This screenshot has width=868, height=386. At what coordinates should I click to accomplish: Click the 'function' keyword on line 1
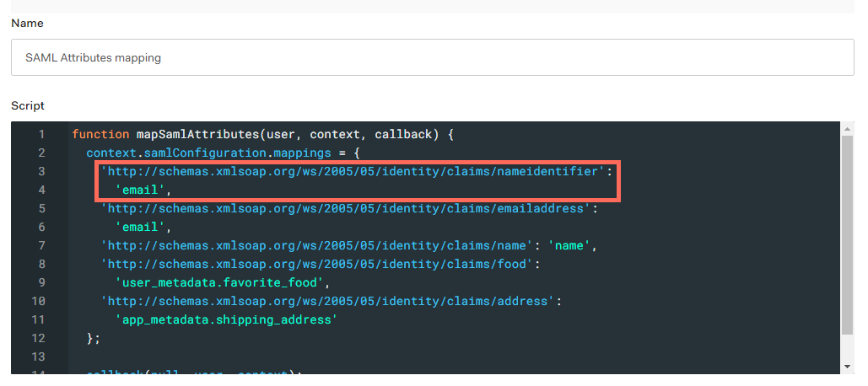tap(100, 134)
